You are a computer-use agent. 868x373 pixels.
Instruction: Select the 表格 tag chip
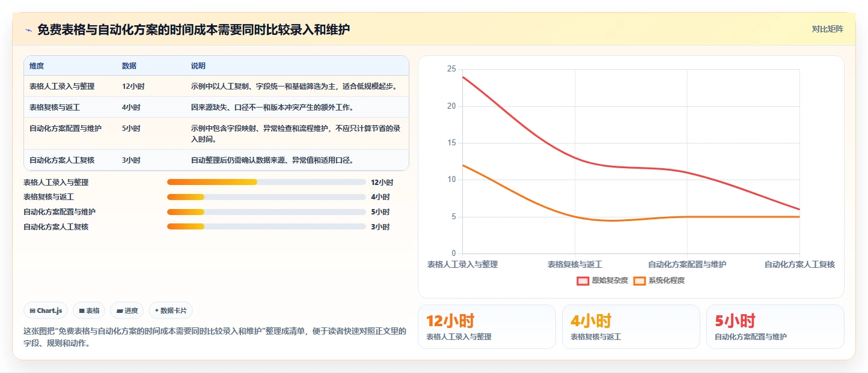[89, 311]
